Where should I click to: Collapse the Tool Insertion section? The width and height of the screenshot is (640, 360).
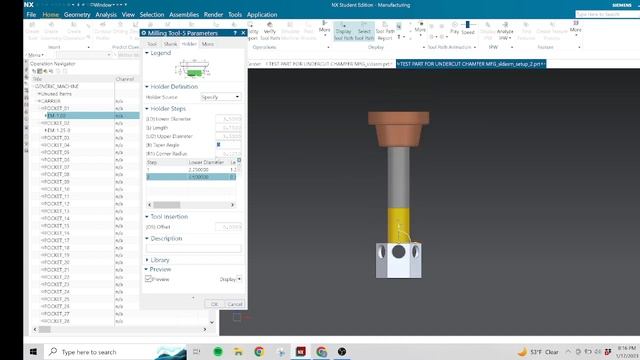tap(147, 217)
